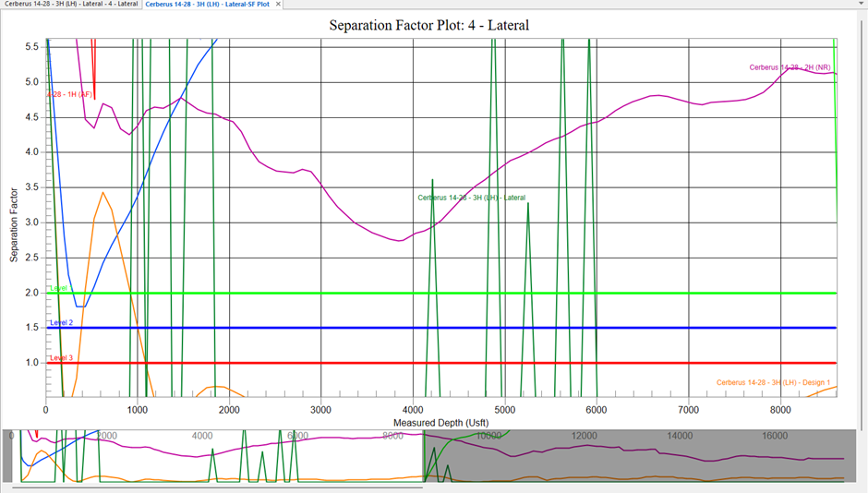Click the red horizontal Level 3 line
The height and width of the screenshot is (493, 868).
646,363
